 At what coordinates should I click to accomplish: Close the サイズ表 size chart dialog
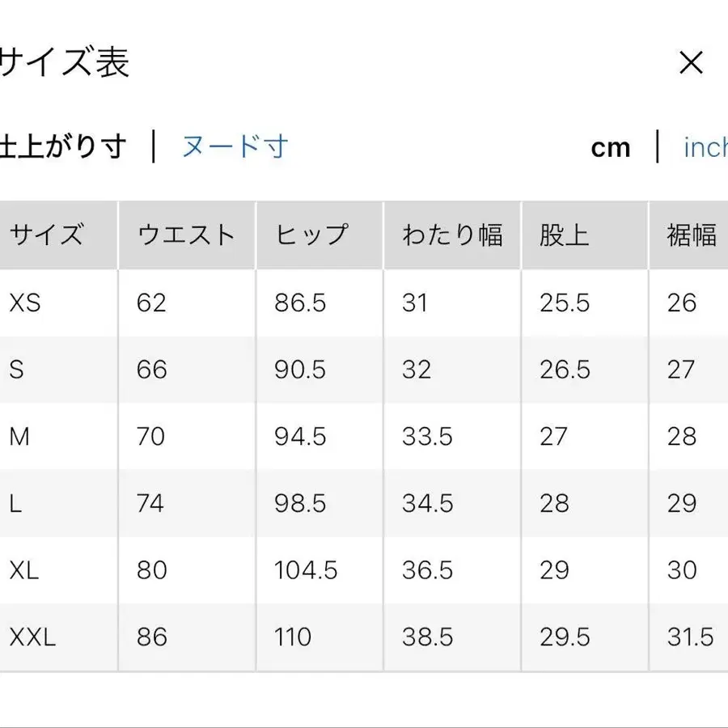click(x=692, y=62)
